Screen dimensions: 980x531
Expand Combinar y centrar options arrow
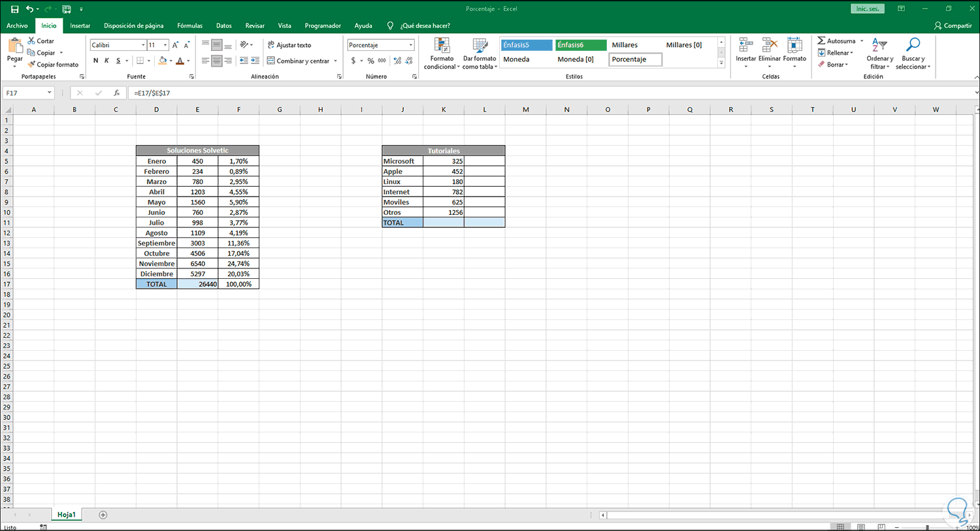pos(336,61)
